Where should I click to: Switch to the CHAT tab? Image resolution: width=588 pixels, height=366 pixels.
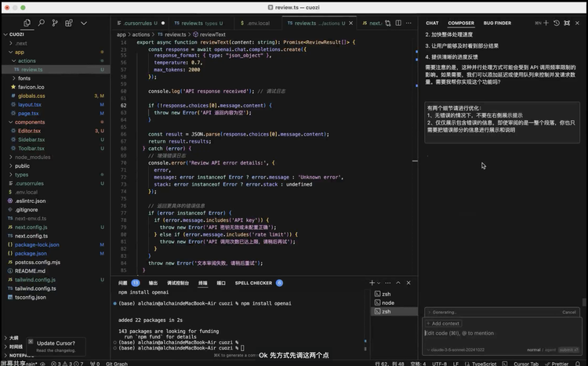pos(432,24)
